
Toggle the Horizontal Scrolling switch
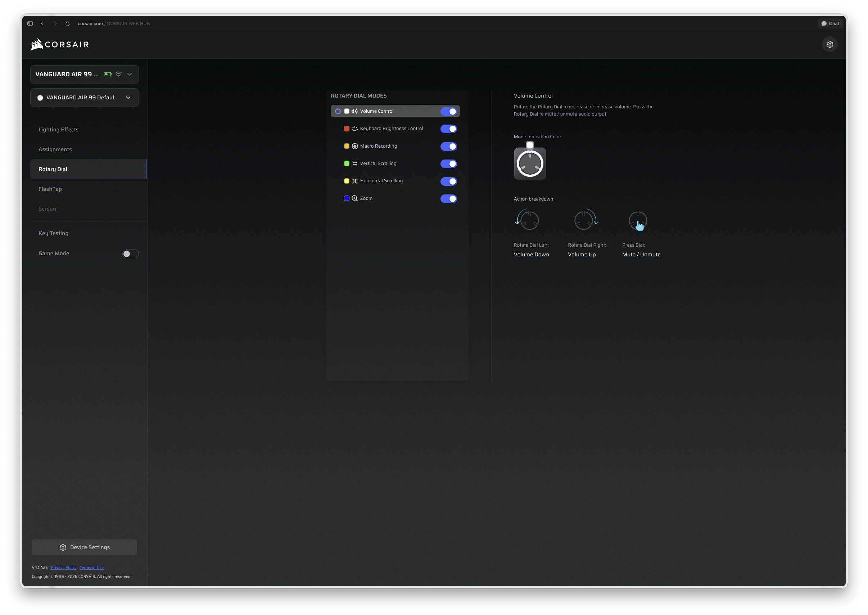[448, 181]
